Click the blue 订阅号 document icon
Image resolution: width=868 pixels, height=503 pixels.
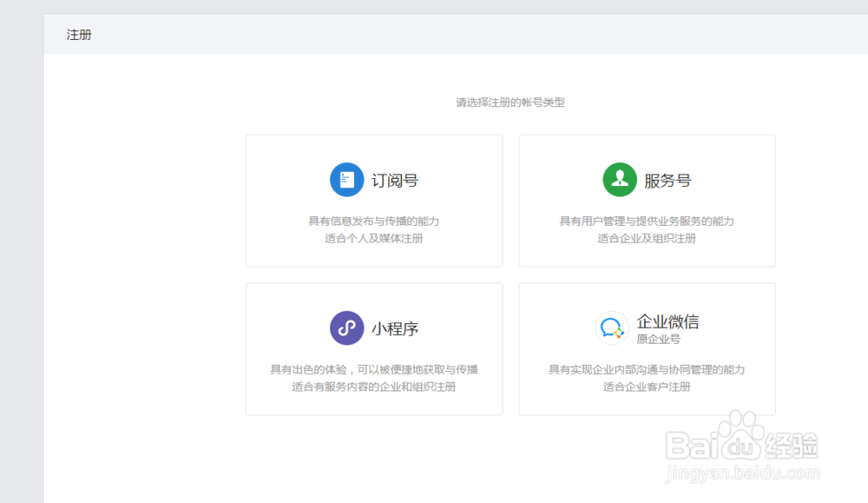346,180
